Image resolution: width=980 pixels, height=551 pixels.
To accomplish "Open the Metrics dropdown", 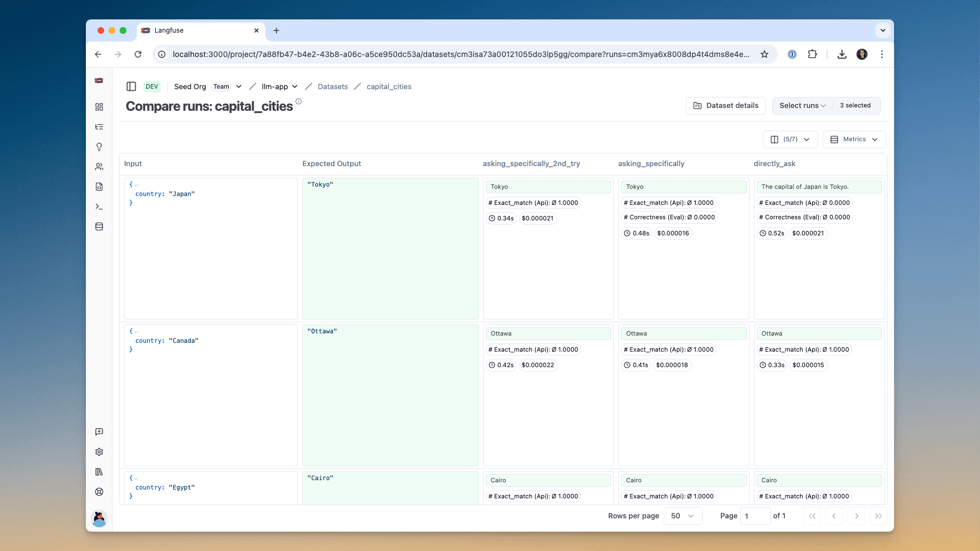I will pyautogui.click(x=854, y=139).
